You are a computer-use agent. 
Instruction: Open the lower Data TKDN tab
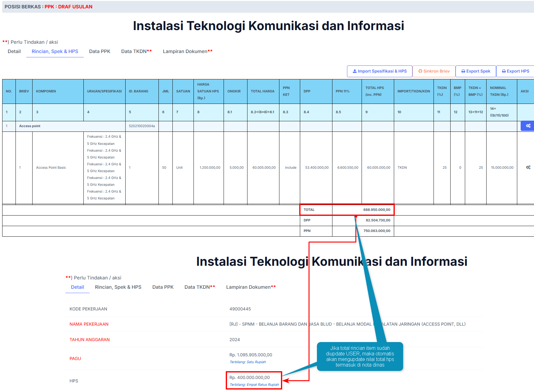pyautogui.click(x=199, y=287)
